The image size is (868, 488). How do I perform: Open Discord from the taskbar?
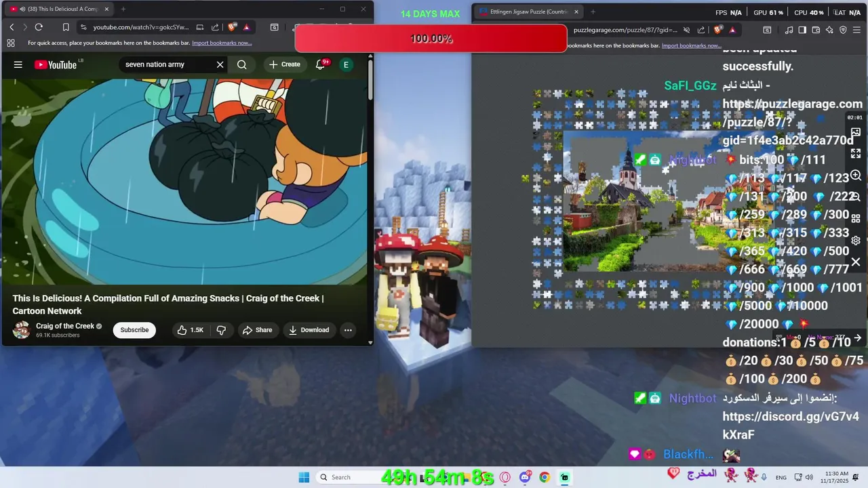click(x=524, y=477)
